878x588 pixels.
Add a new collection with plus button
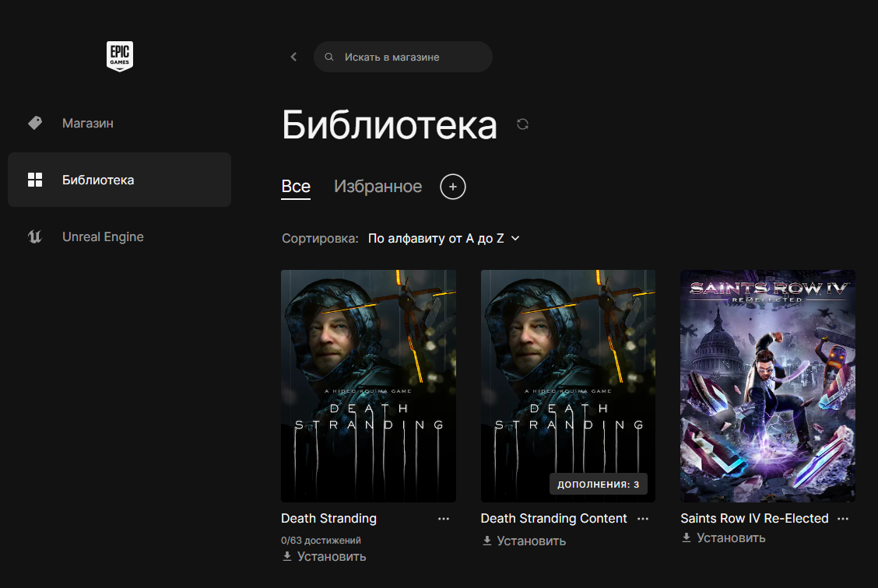[x=453, y=187]
